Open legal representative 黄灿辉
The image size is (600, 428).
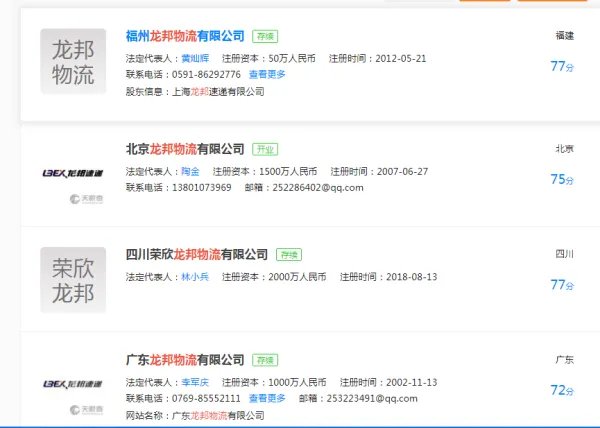(195, 59)
